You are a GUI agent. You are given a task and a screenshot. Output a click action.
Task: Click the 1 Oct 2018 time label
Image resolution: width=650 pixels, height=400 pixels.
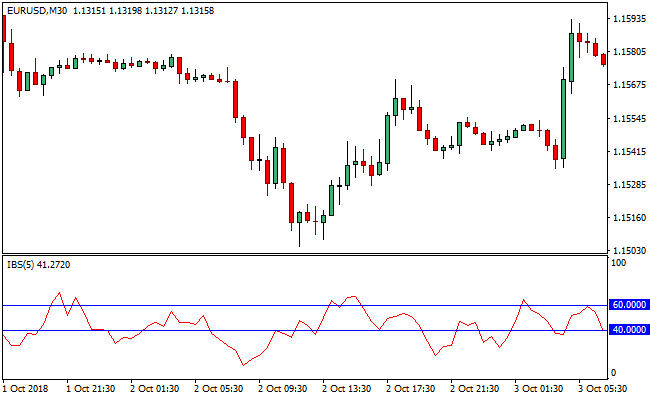tap(25, 389)
